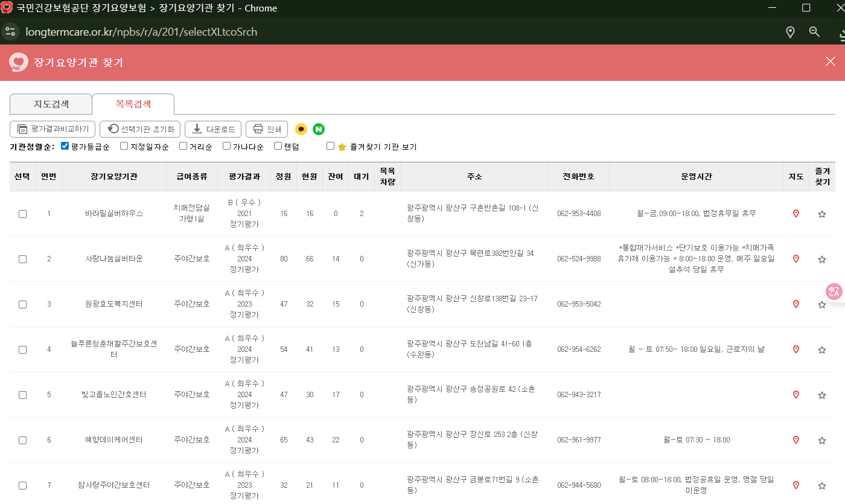The width and height of the screenshot is (845, 504).
Task: Favorite star for 원광효도복지센터 row
Action: 821,304
